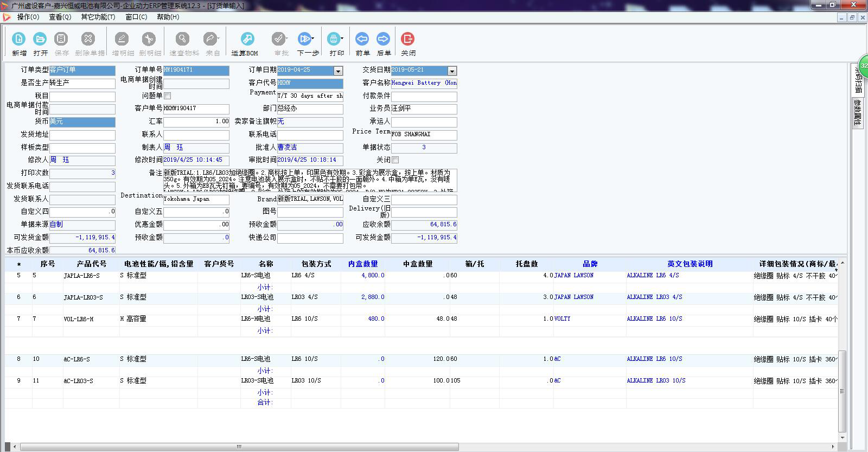Go to previous order with 前单 arrow
This screenshot has width=868, height=452.
coord(362,39)
